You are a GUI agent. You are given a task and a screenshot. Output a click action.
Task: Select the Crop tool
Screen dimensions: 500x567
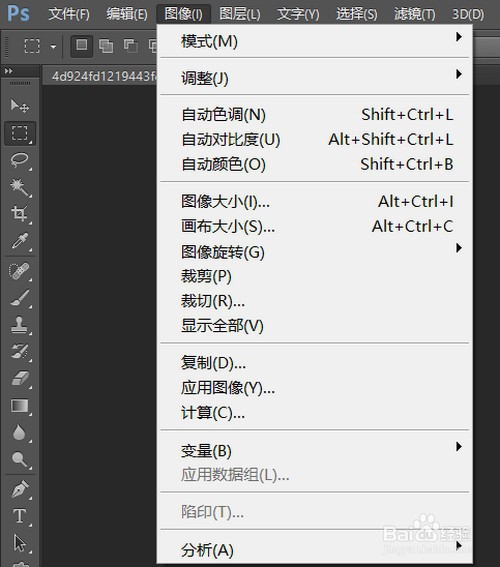coord(20,214)
